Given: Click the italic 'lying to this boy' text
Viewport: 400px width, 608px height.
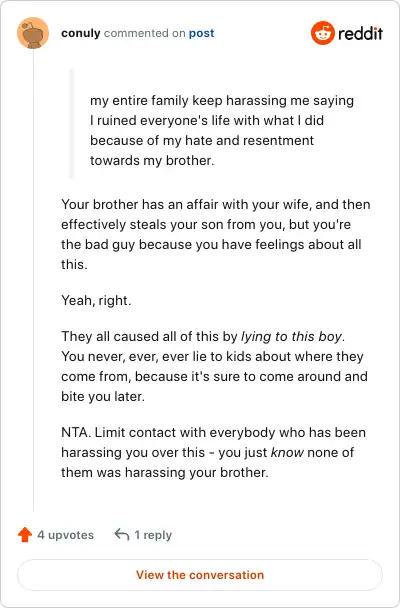Looking at the screenshot, I should click(x=291, y=337).
